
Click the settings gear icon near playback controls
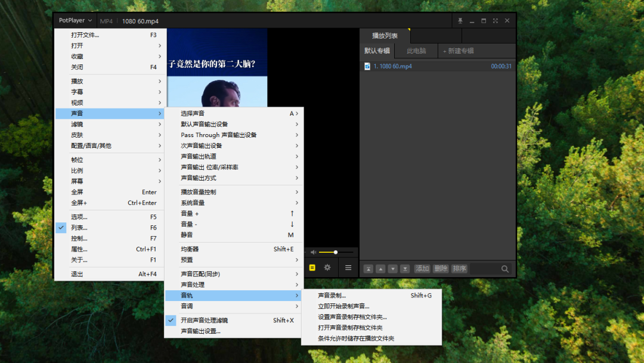327,268
